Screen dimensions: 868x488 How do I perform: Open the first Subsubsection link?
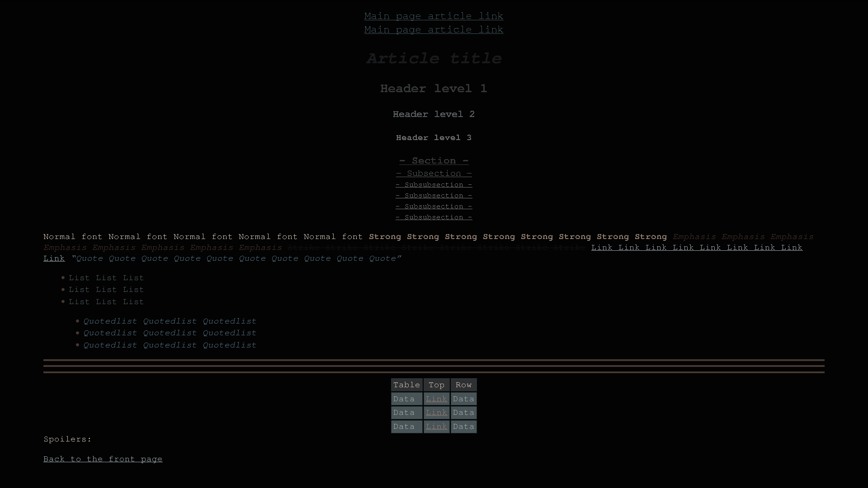[434, 184]
